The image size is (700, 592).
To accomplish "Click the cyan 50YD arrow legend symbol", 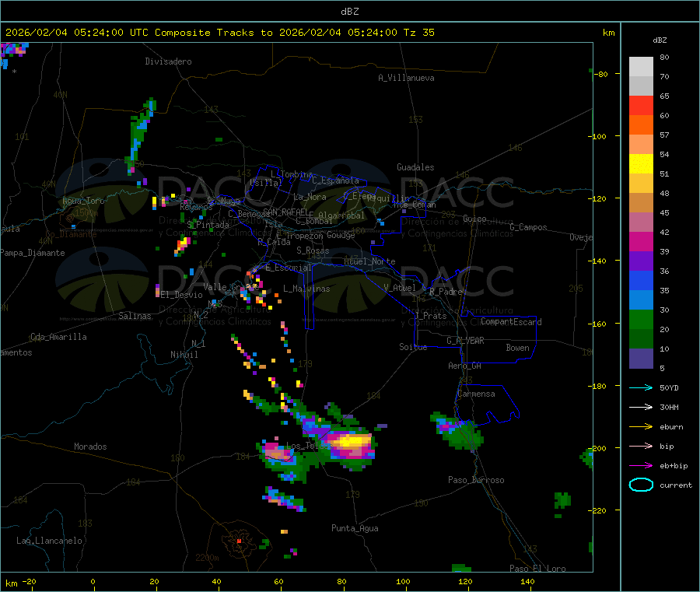I will click(x=641, y=387).
